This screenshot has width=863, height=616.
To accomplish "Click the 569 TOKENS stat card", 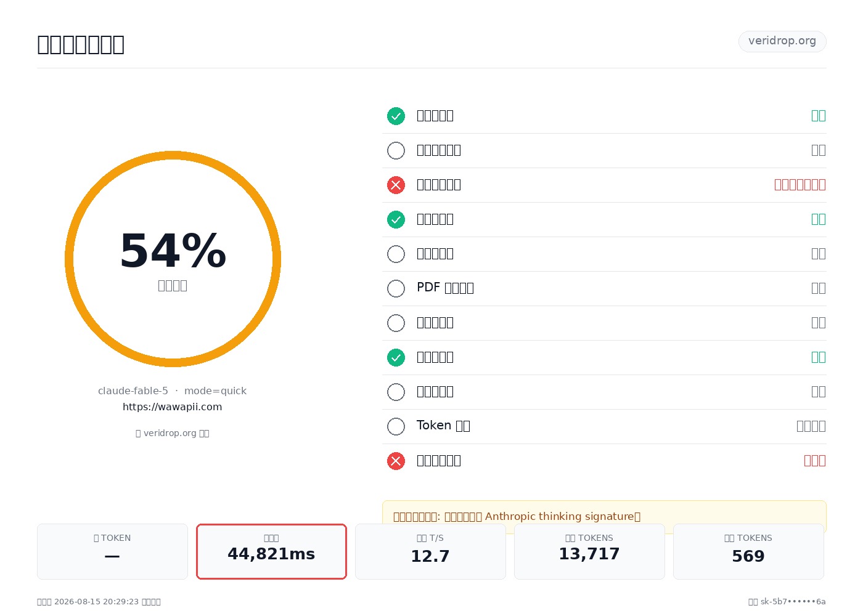I will 748,551.
